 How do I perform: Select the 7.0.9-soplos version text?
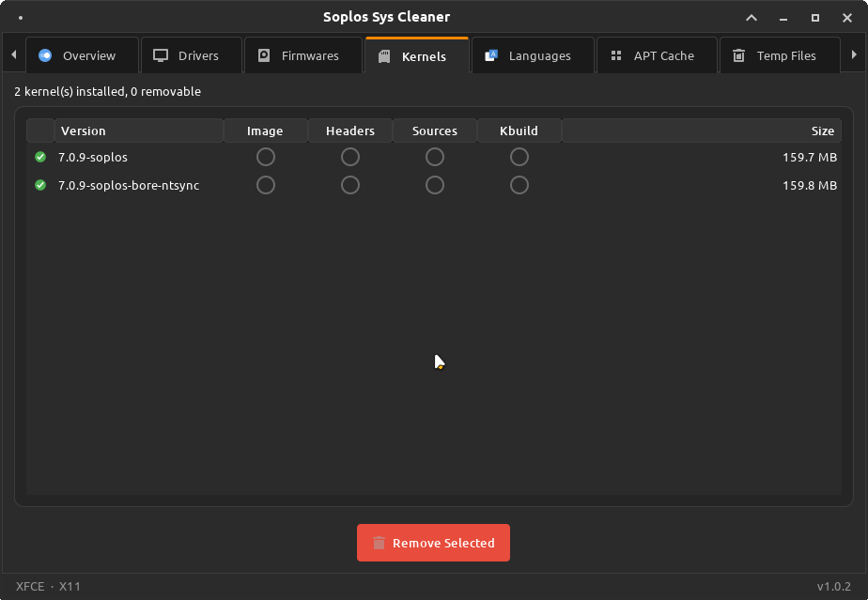(93, 157)
